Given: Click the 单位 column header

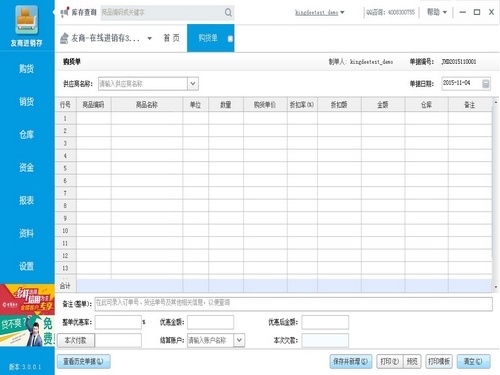Looking at the screenshot, I should 195,105.
